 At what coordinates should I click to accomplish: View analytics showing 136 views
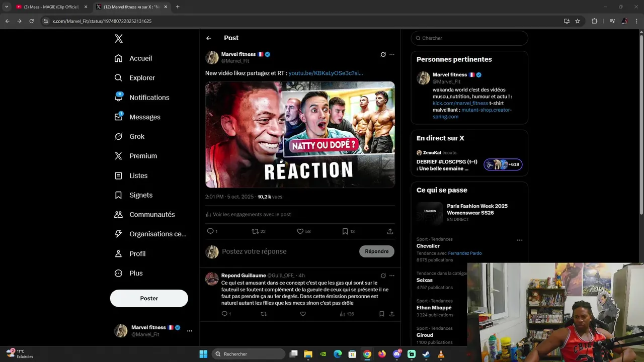[347, 314]
